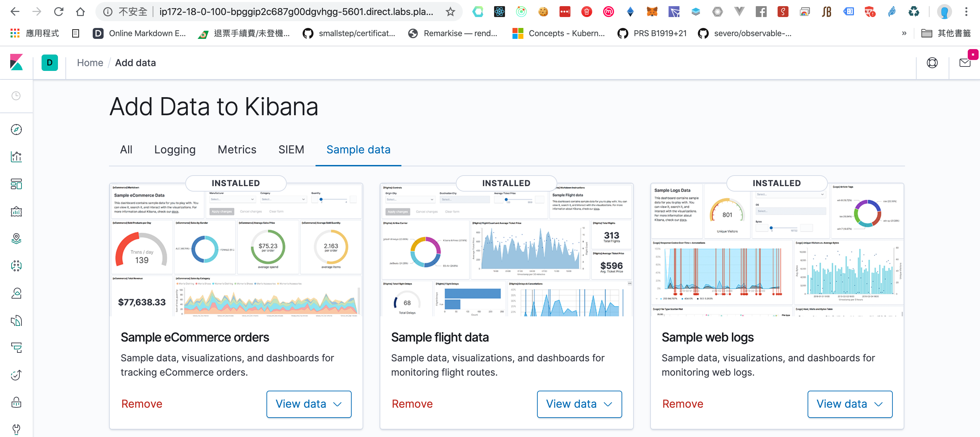Open the Maps app icon

16,239
